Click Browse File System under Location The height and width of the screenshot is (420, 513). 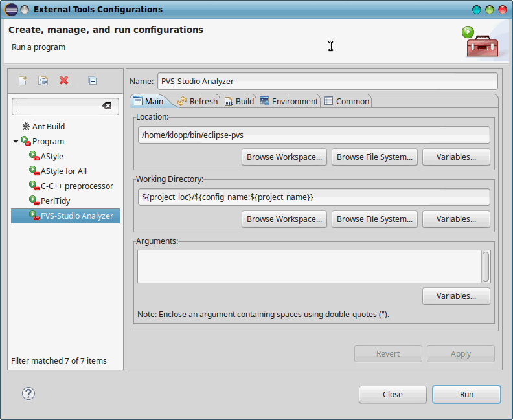[x=374, y=157]
